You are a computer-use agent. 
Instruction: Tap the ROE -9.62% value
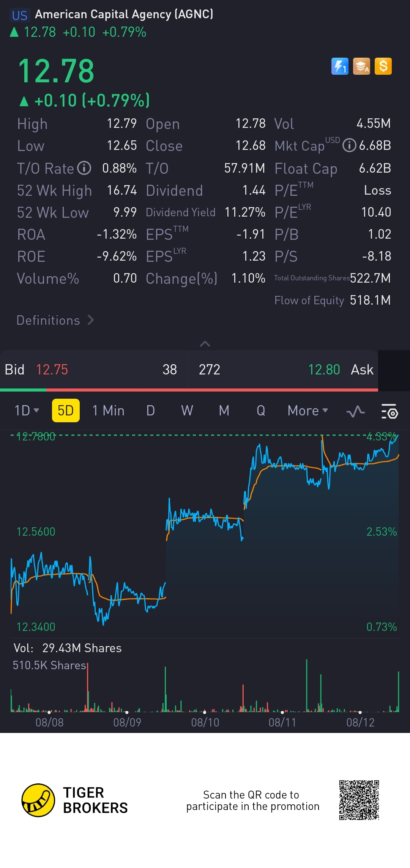117,256
